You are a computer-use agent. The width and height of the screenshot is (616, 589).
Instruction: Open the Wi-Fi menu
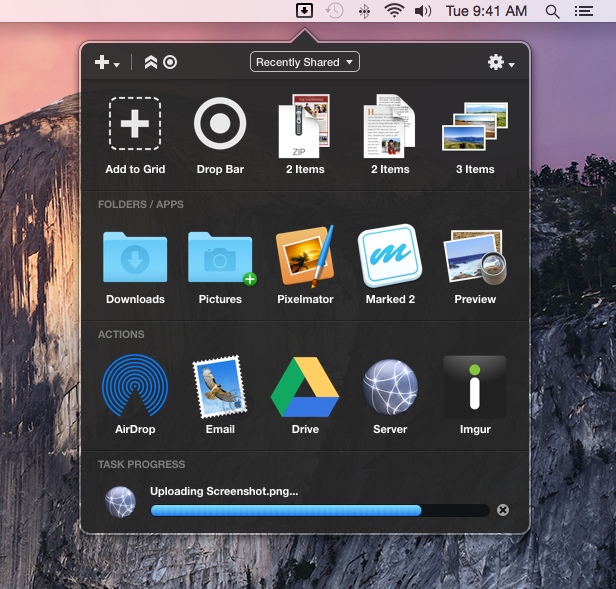(x=394, y=11)
